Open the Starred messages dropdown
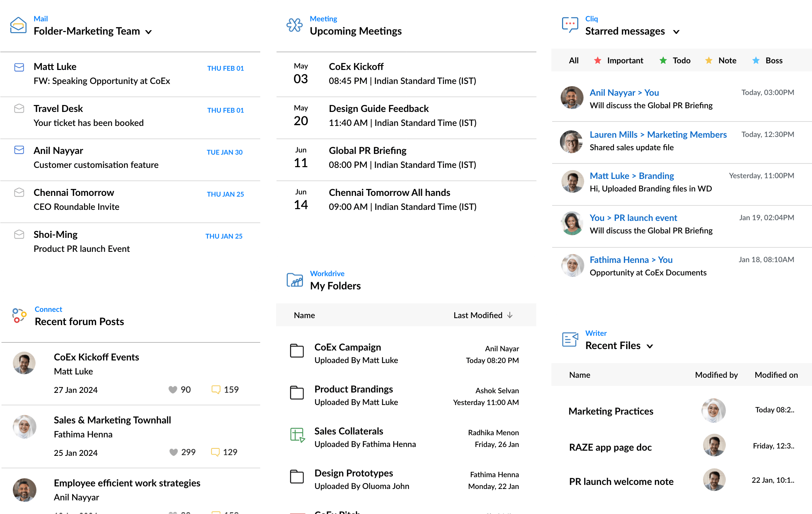This screenshot has width=812, height=514. (677, 32)
